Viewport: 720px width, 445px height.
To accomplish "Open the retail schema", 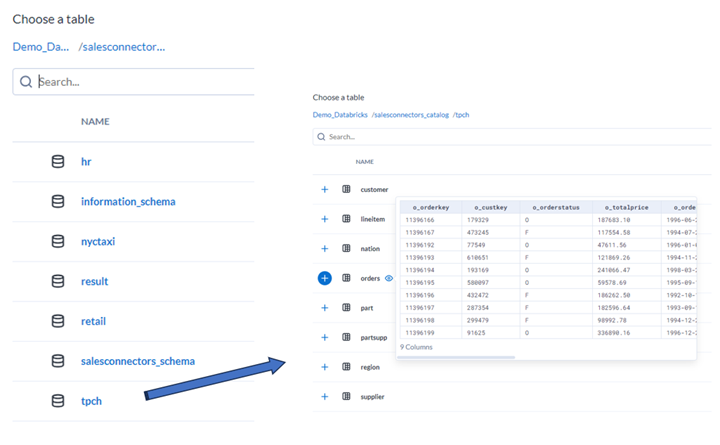I will [x=93, y=321].
